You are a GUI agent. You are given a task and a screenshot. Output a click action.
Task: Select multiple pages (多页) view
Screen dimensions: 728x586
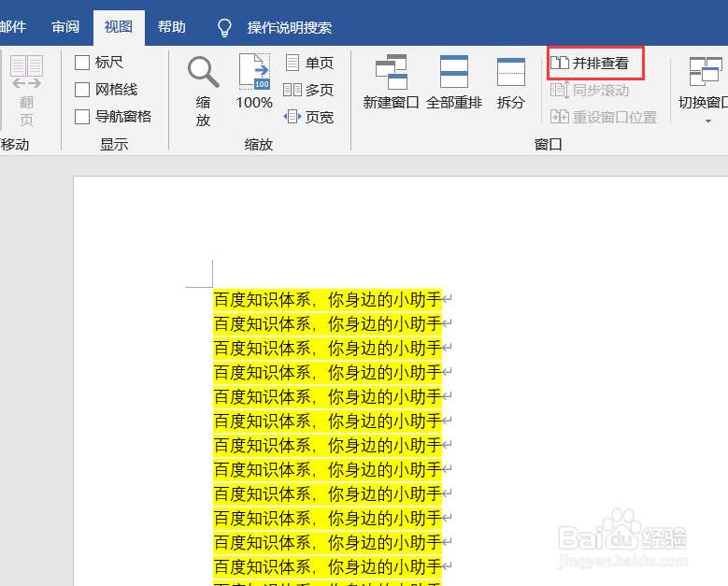(309, 90)
